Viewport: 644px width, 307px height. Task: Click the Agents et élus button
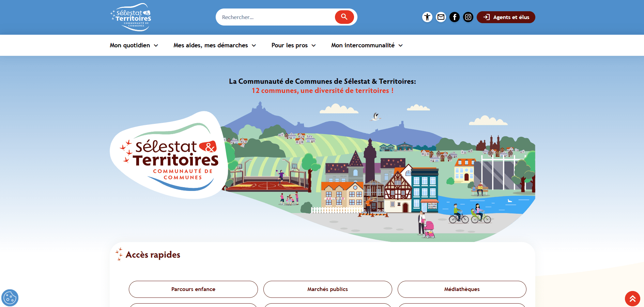(x=506, y=17)
